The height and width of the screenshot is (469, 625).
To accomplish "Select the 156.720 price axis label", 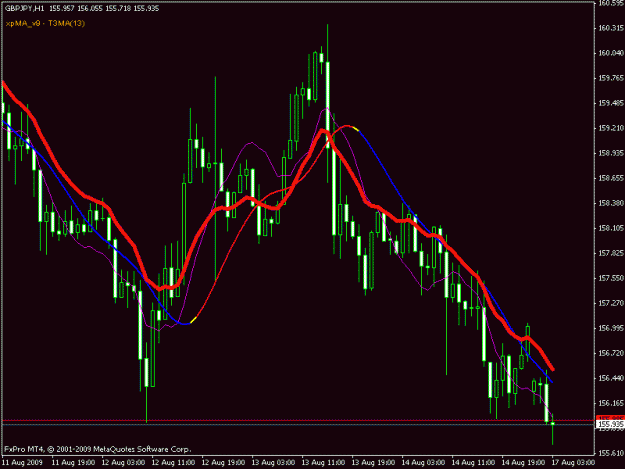I will tap(610, 353).
